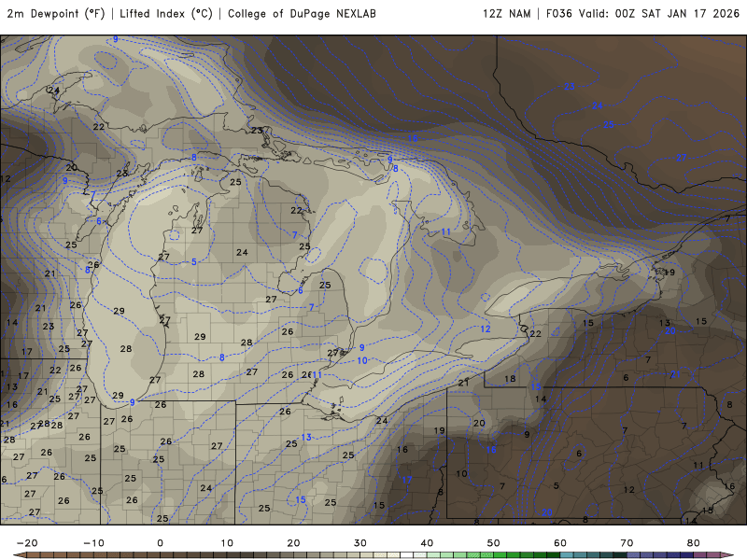Screen dimensions: 747x560
Task: Select the blue '10' lifted index contour label
Action: point(362,360)
